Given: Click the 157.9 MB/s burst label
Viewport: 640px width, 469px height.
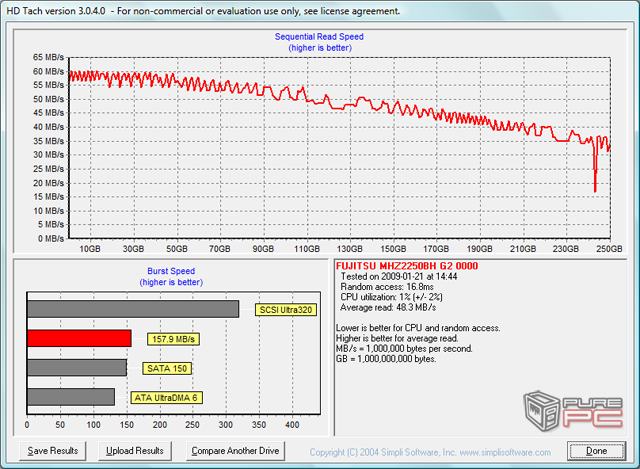Looking at the screenshot, I should pyautogui.click(x=172, y=339).
